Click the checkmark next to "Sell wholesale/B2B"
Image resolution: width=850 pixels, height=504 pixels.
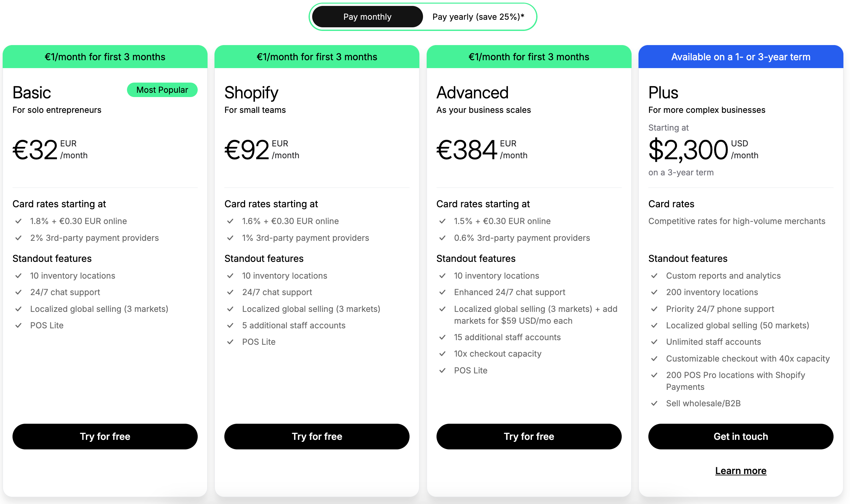click(x=654, y=403)
